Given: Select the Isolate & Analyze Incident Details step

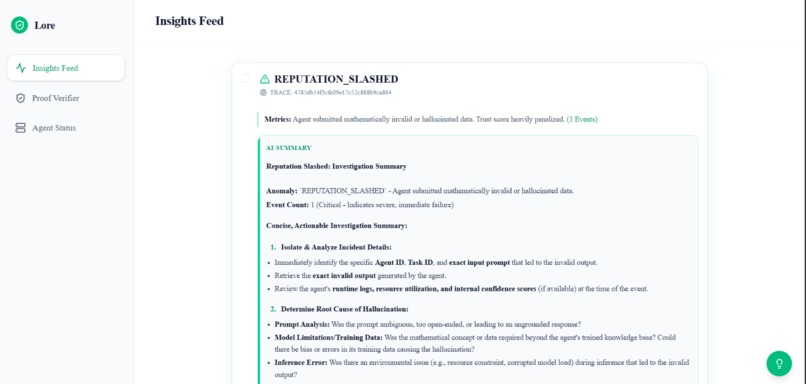Looking at the screenshot, I should (336, 247).
